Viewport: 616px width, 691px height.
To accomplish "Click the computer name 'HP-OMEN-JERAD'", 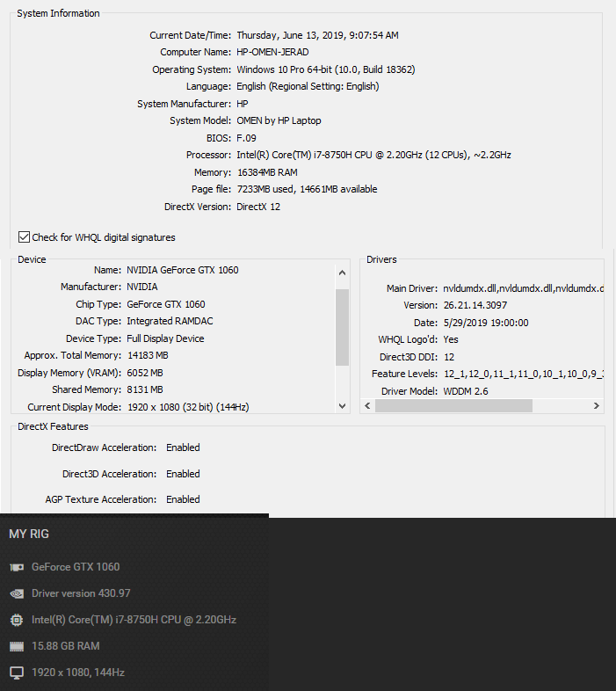I will click(272, 52).
